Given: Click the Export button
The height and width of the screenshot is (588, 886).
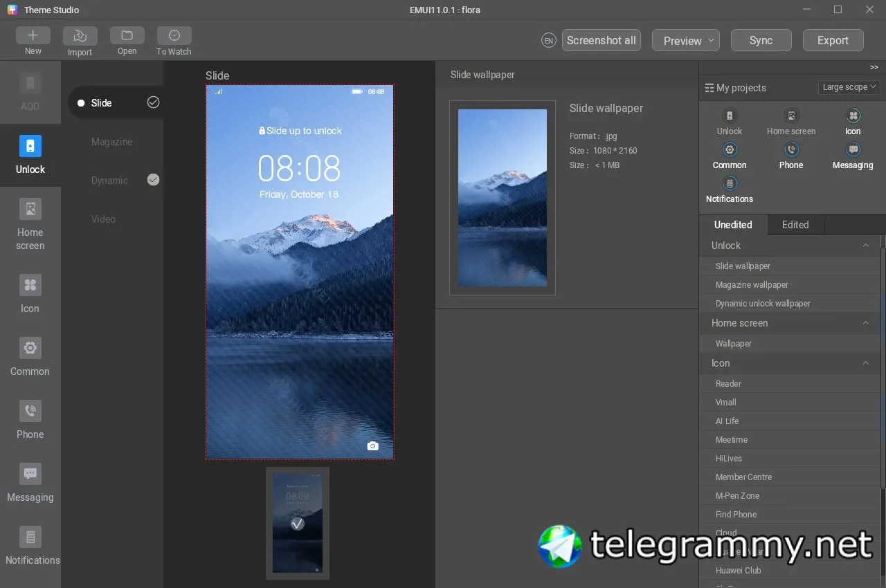Looking at the screenshot, I should 833,41.
